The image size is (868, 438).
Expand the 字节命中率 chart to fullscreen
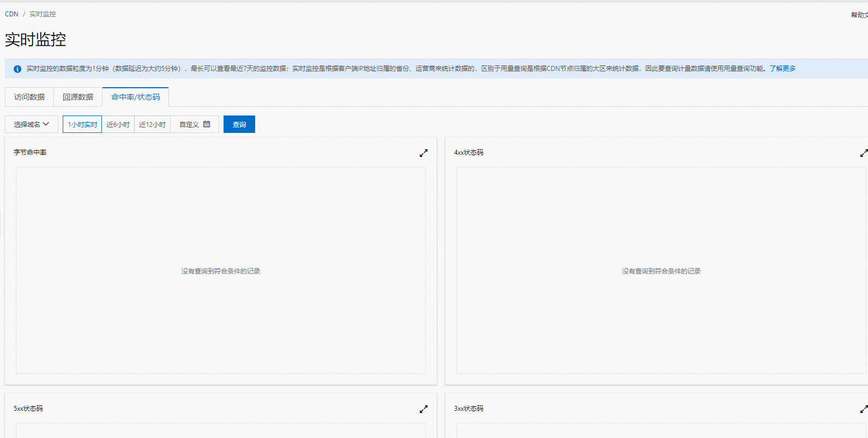(424, 153)
